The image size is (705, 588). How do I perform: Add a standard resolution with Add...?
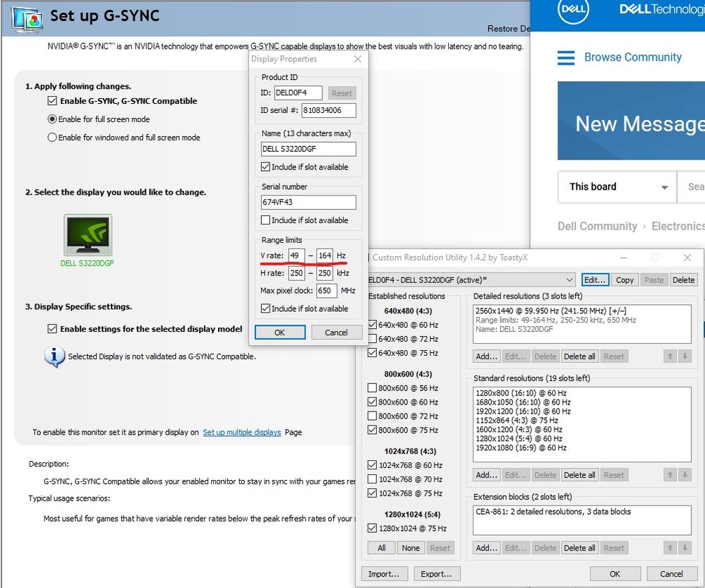[x=486, y=474]
